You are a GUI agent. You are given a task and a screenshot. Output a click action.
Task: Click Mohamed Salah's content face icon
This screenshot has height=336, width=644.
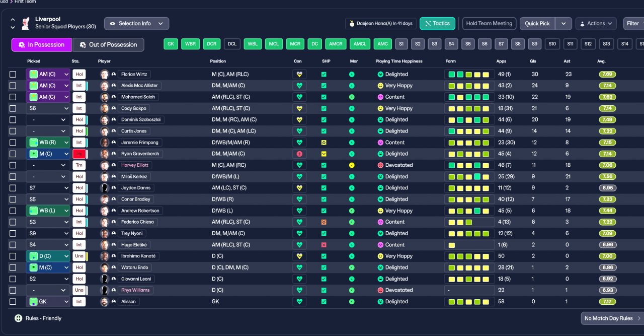pyautogui.click(x=380, y=97)
